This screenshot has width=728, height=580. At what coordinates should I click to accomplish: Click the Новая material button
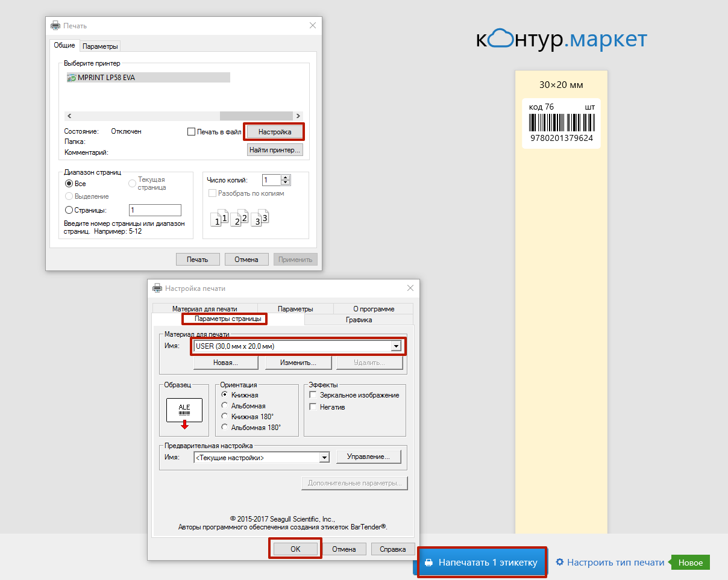(x=225, y=363)
